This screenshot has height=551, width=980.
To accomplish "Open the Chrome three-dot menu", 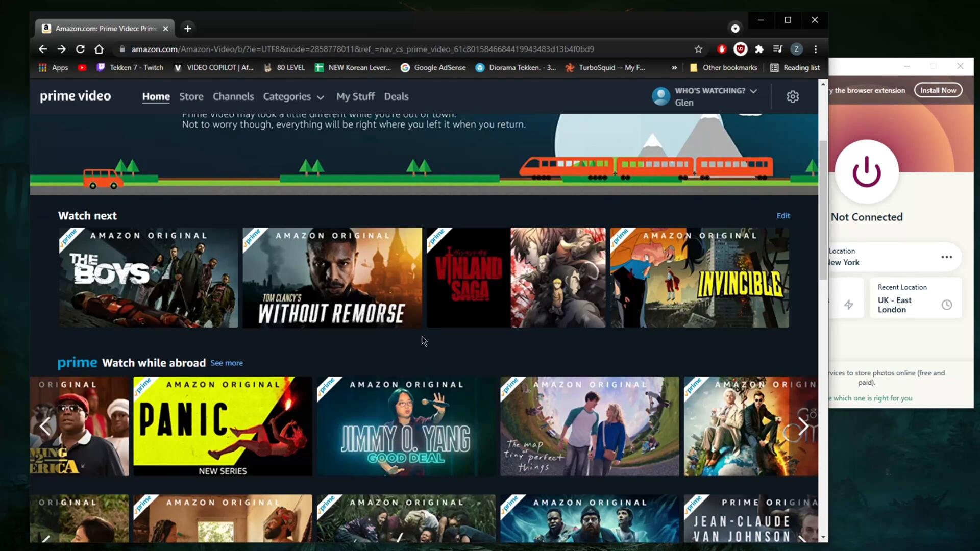I will (x=816, y=49).
